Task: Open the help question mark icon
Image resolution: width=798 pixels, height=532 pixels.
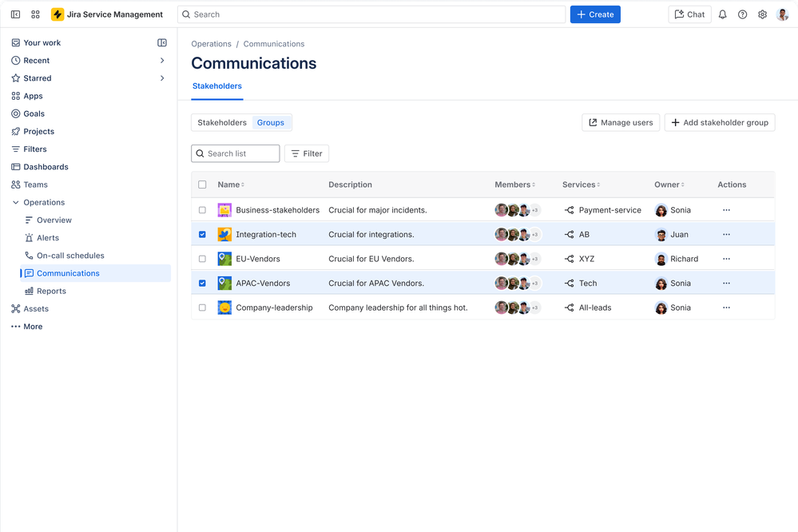Action: click(742, 14)
